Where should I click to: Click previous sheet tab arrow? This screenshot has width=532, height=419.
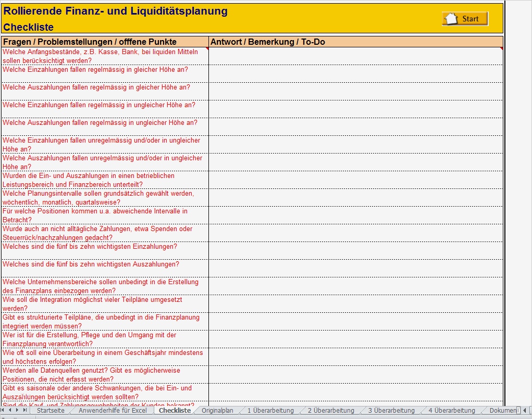click(x=10, y=410)
